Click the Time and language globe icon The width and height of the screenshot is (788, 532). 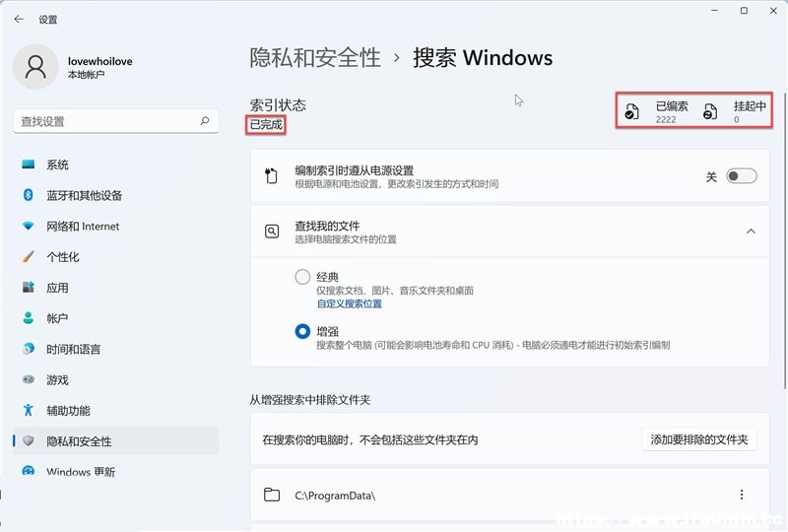tap(29, 349)
